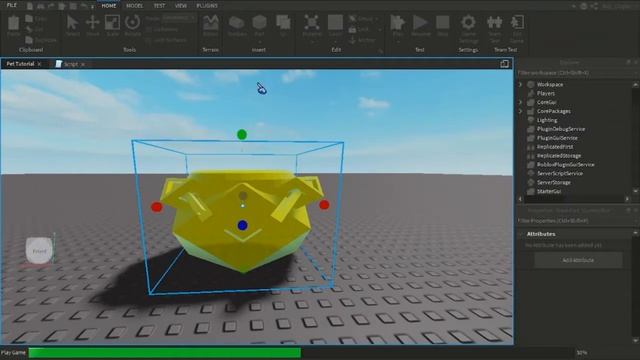640x360 pixels.
Task: Open Game Settings gear
Action: click(x=468, y=22)
